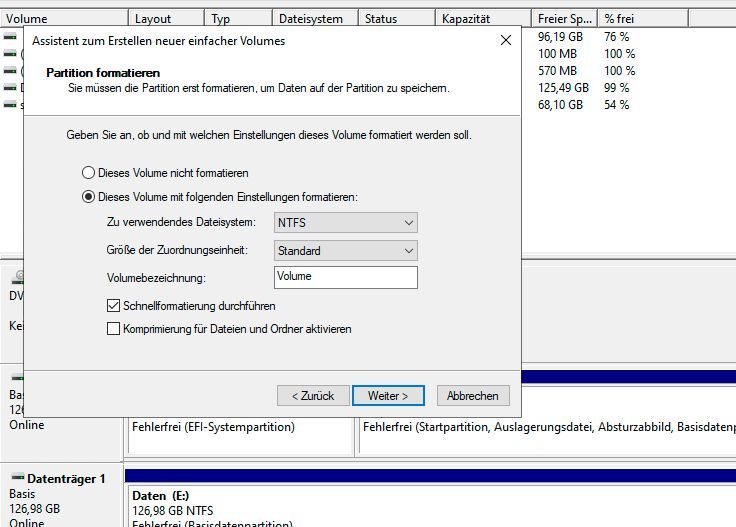Click the '< Zurück' button
The height and width of the screenshot is (527, 736).
click(x=313, y=396)
